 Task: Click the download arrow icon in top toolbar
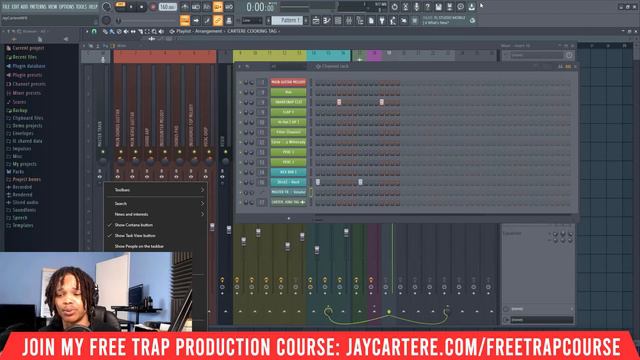pos(471,7)
